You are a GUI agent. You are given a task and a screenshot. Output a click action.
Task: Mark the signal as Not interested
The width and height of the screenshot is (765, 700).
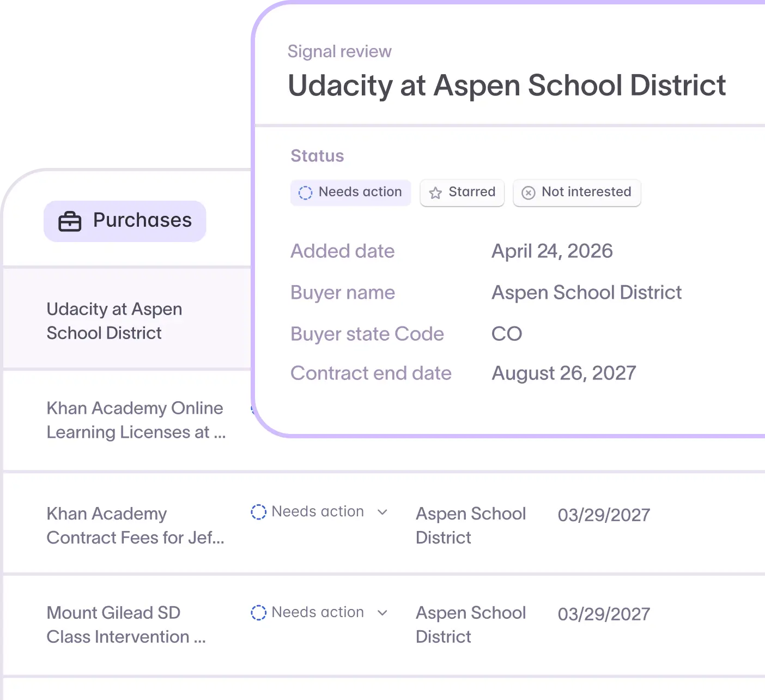point(577,192)
